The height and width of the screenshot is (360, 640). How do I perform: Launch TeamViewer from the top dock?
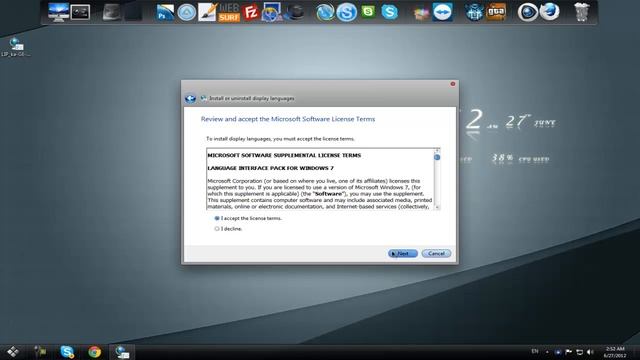click(x=442, y=12)
